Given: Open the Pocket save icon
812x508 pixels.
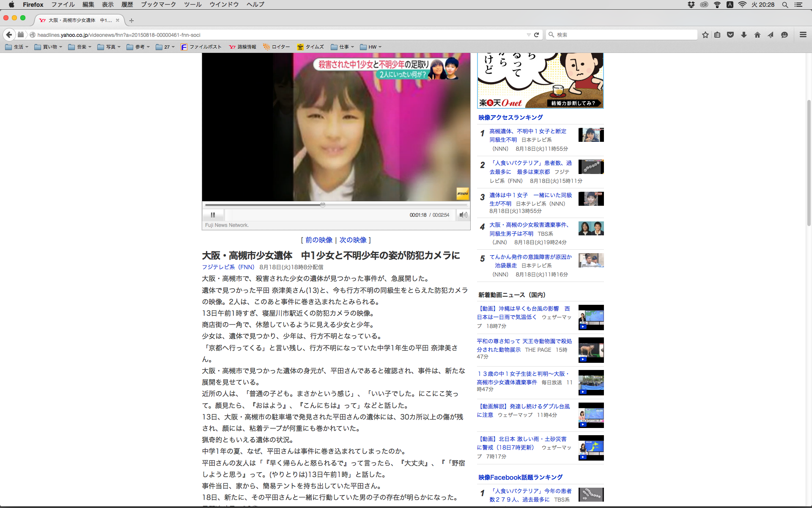Looking at the screenshot, I should 730,35.
